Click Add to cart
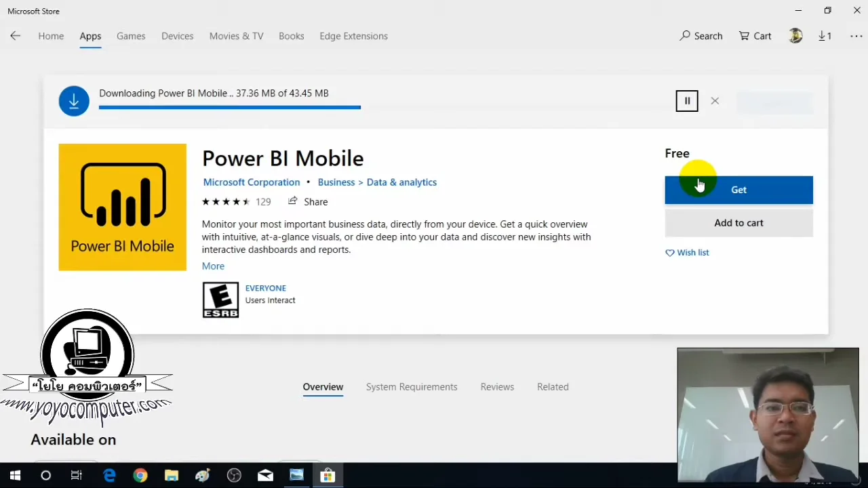Screen dimensions: 868x488 click(x=738, y=222)
